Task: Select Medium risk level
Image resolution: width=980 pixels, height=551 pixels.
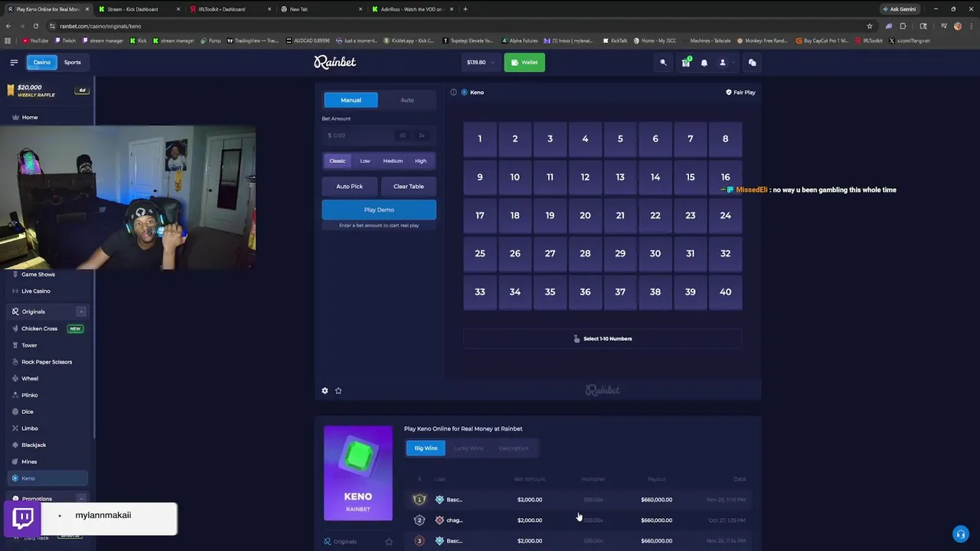Action: coord(393,161)
